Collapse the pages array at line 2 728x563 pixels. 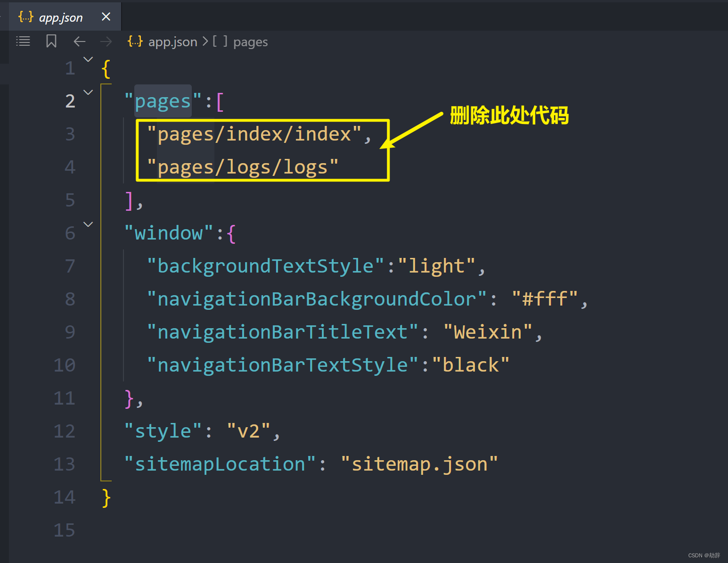[88, 92]
